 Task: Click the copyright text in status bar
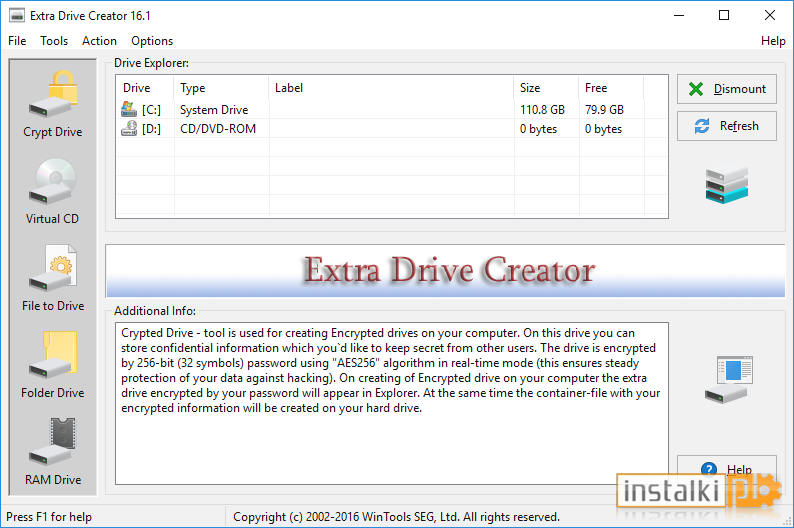coord(396,517)
